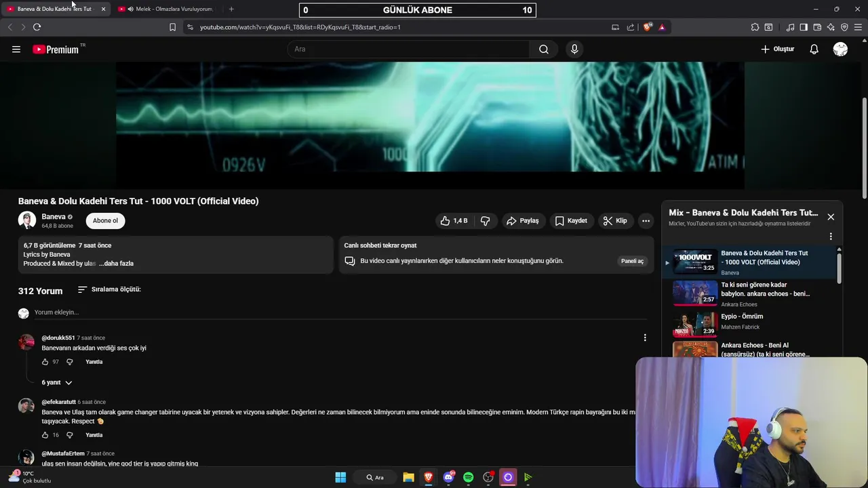Open @MustafaErtem commenter profile link

click(x=63, y=453)
